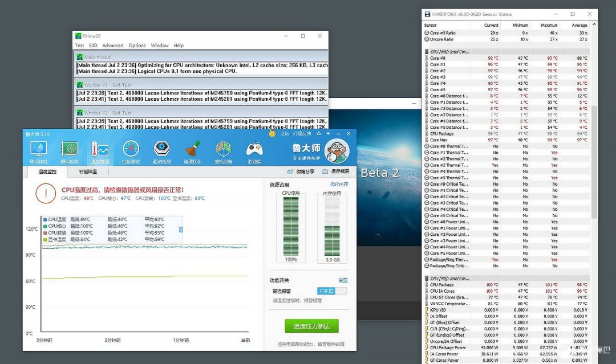Click 优化内存 link
Image resolution: width=616 pixels, height=364 pixels.
(x=339, y=185)
